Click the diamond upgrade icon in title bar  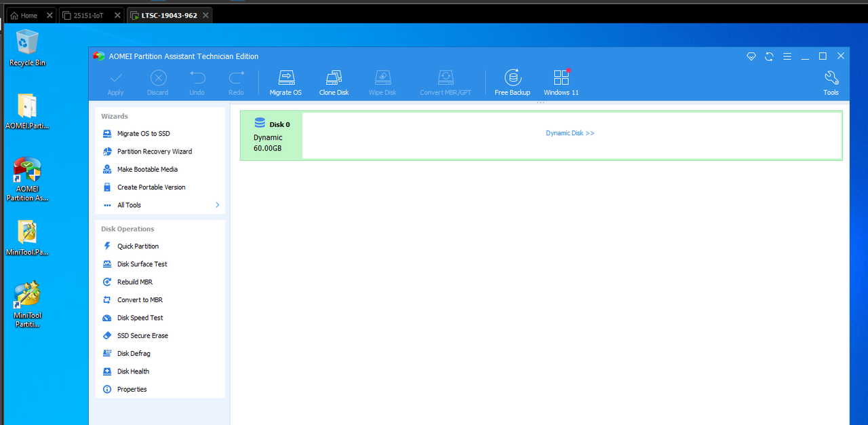[x=751, y=56]
